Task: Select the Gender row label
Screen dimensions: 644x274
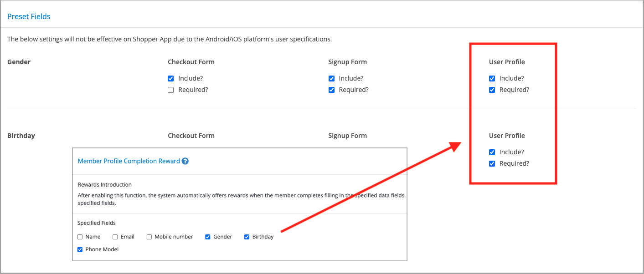Action: tap(19, 62)
